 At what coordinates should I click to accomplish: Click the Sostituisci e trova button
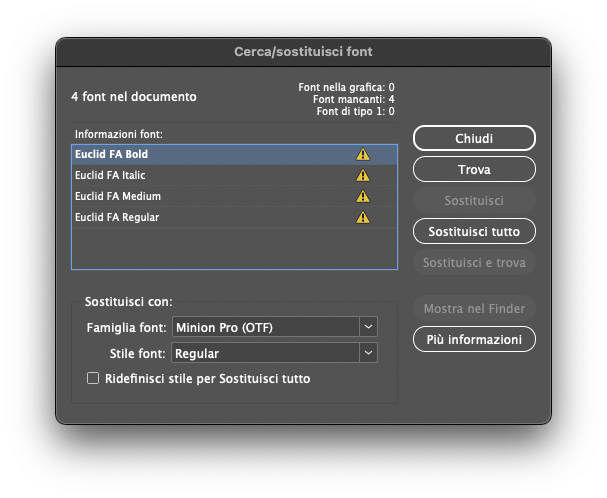tap(474, 263)
